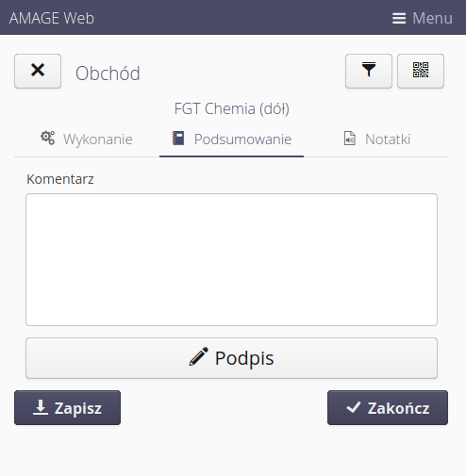
Task: Click the Menu text in header
Action: [432, 18]
